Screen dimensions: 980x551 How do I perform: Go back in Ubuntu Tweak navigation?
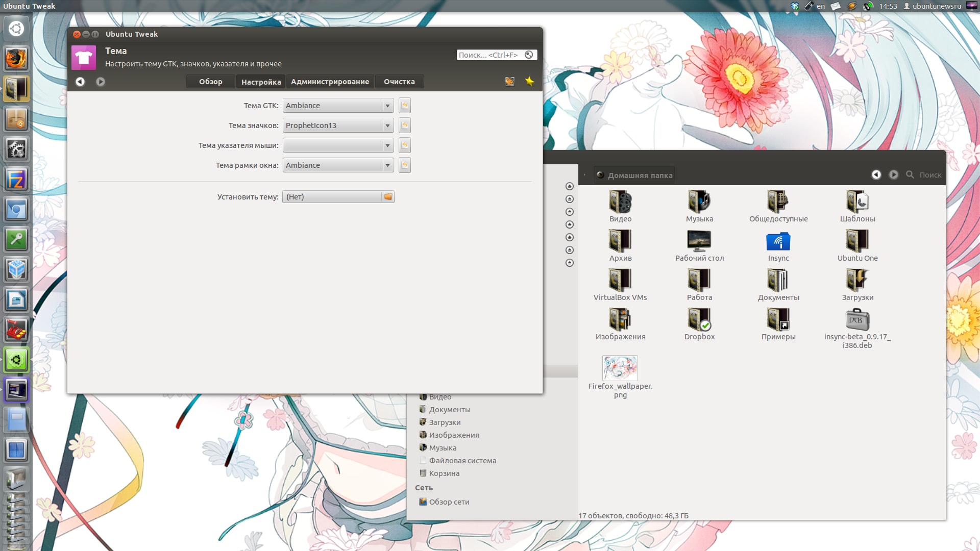80,82
